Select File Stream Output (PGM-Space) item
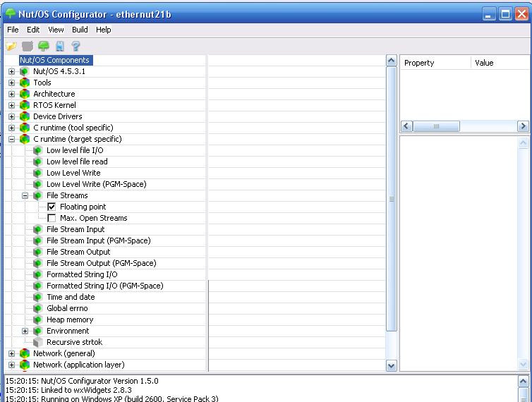This screenshot has width=532, height=402. click(101, 263)
